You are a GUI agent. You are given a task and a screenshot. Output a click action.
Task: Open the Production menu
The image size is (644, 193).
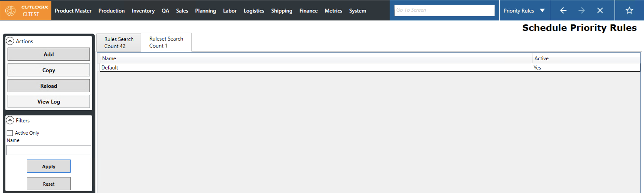pos(111,11)
